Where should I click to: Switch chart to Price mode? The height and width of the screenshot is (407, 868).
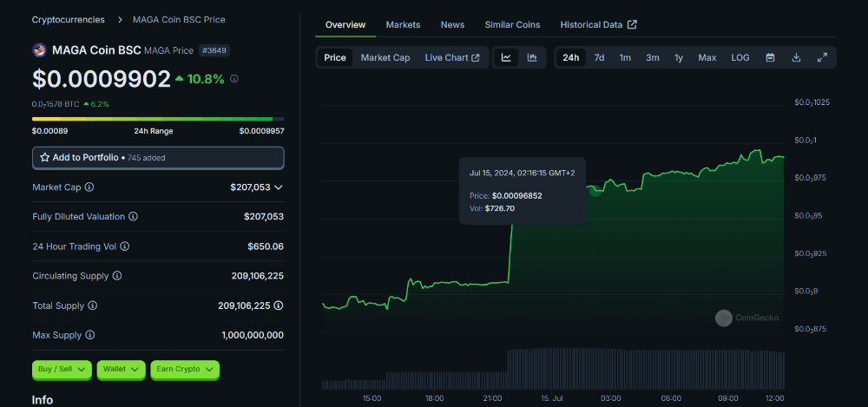(335, 57)
